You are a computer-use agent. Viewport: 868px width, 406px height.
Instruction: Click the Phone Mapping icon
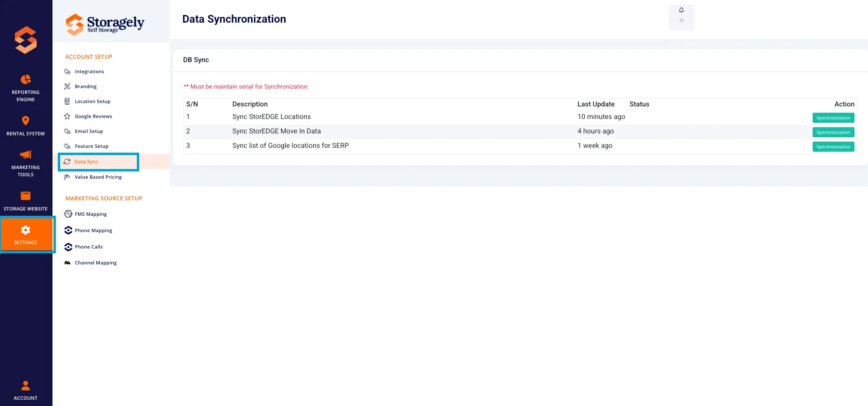tap(68, 231)
